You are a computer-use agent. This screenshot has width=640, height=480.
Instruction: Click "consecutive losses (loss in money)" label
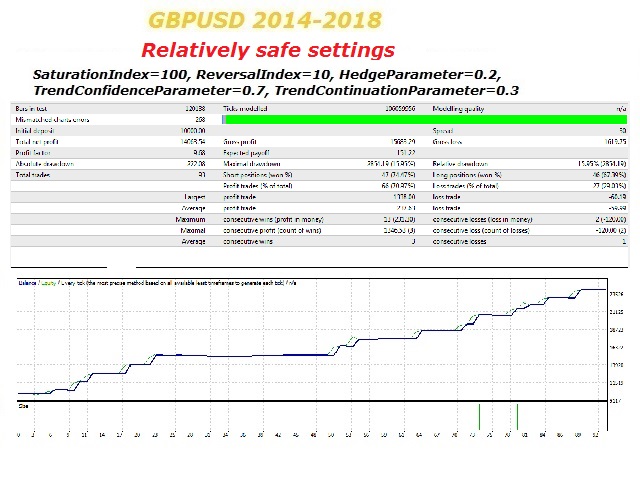click(x=482, y=220)
